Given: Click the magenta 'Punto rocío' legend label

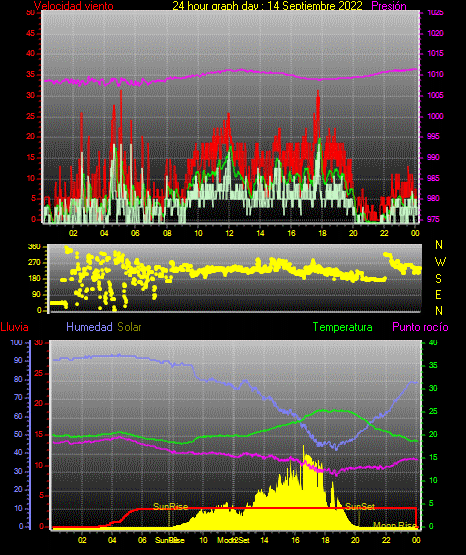Looking at the screenshot, I should 420,327.
